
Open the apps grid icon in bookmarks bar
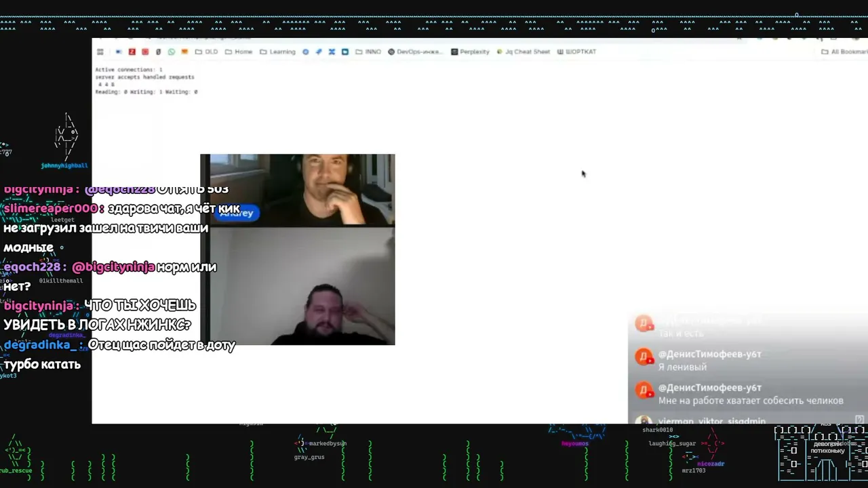100,52
